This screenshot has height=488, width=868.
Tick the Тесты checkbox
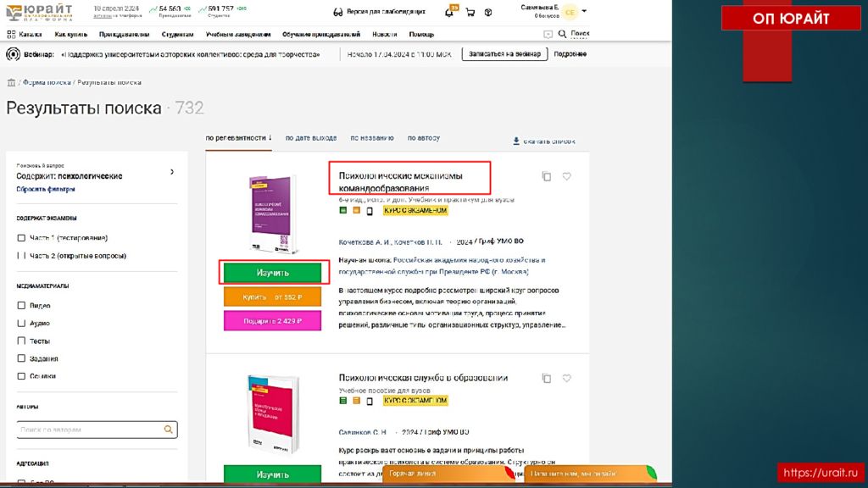click(21, 341)
